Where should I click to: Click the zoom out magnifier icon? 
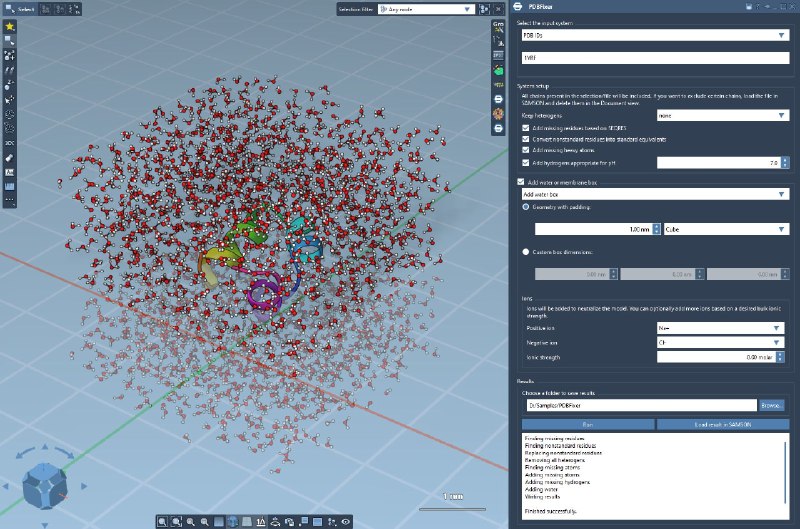coord(205,521)
